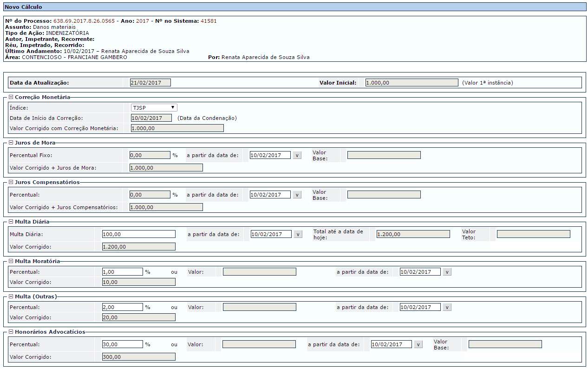The width and height of the screenshot is (588, 369).
Task: Click the Honorários Advocatícios Percentual field
Action: 123,344
